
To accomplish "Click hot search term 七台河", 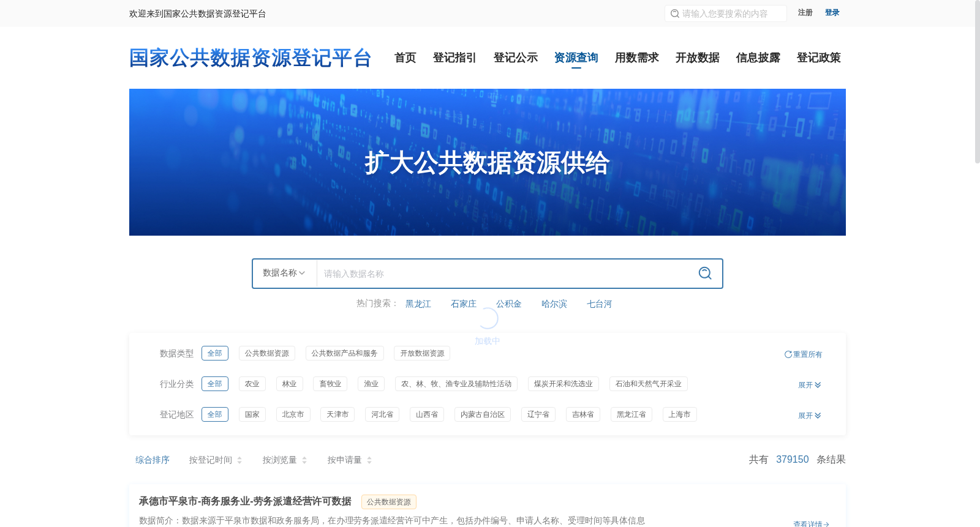I will click(x=600, y=304).
